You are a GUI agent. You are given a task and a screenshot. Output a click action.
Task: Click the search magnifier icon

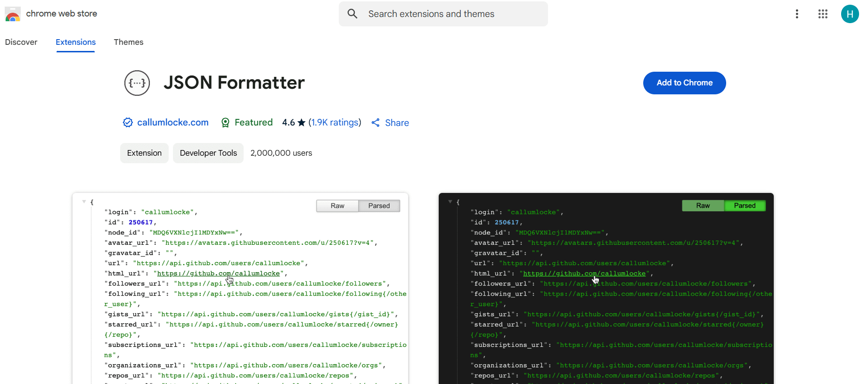(x=352, y=14)
